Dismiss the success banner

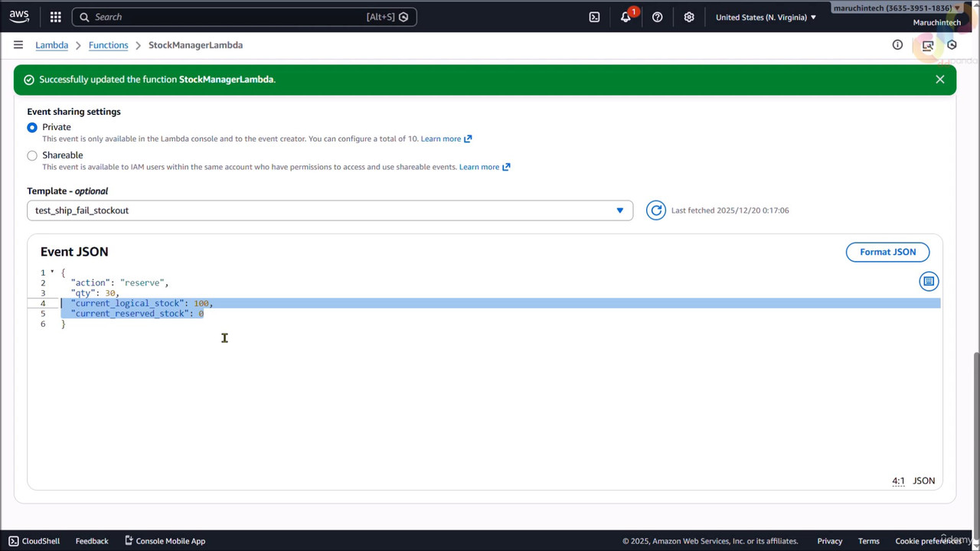(x=940, y=80)
